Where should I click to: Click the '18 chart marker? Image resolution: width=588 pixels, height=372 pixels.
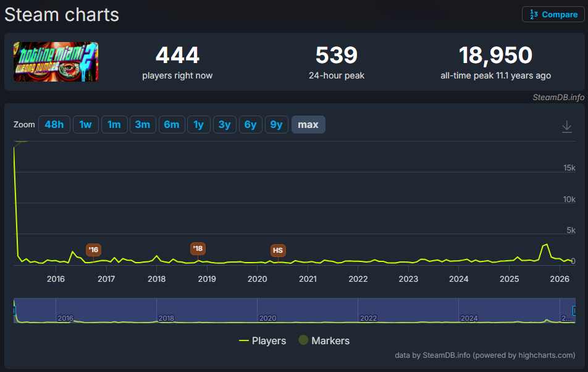click(x=198, y=248)
